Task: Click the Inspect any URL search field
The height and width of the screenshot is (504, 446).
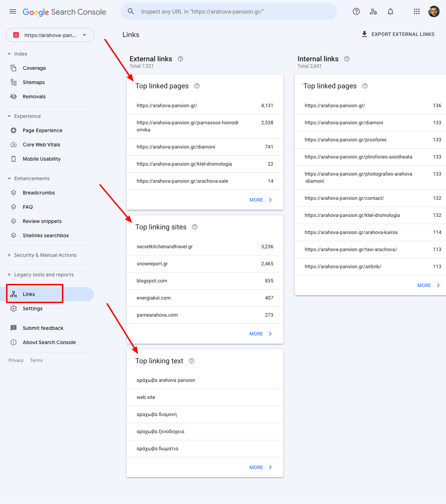Action: [229, 11]
